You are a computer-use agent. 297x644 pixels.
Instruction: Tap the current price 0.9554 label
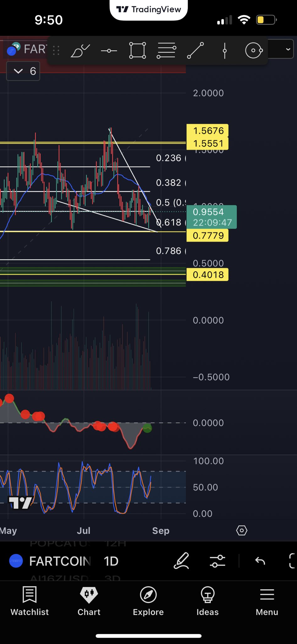[212, 217]
